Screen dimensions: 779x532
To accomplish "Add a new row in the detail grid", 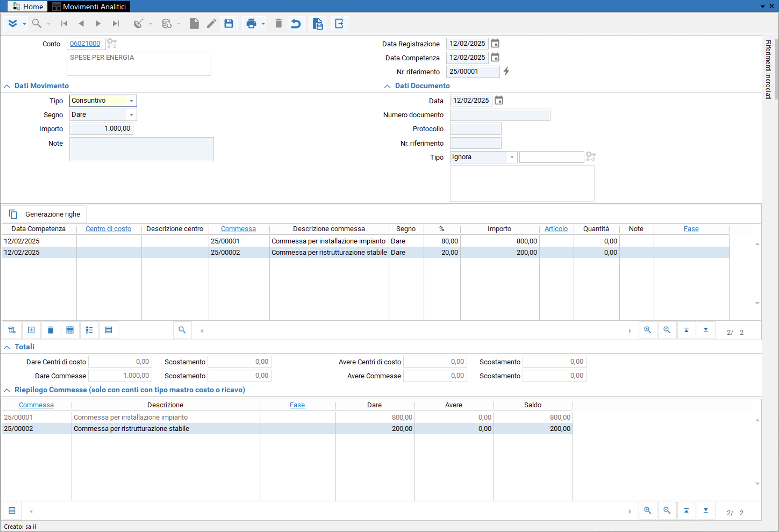I will (x=31, y=330).
